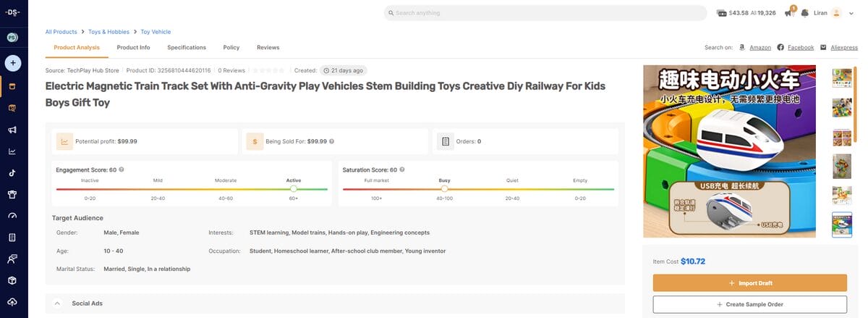
Task: Click the Create Sample Order button
Action: click(x=749, y=304)
